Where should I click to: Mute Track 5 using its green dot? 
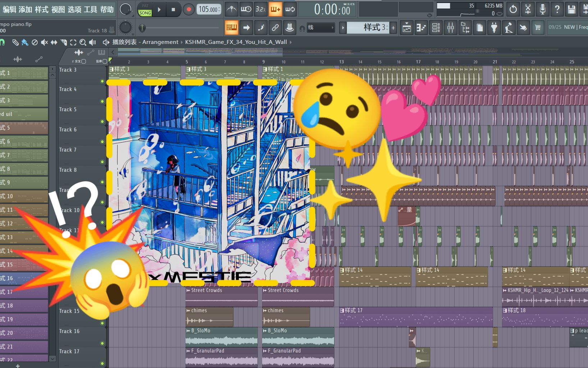(x=102, y=122)
